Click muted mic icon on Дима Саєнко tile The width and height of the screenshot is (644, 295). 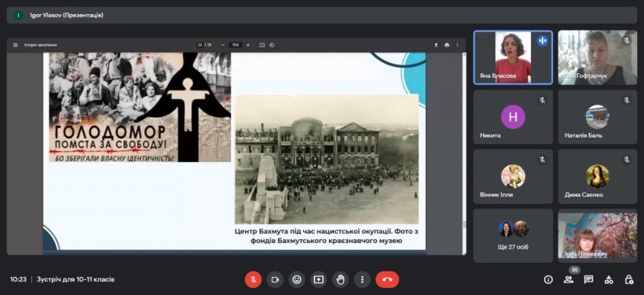pos(627,160)
